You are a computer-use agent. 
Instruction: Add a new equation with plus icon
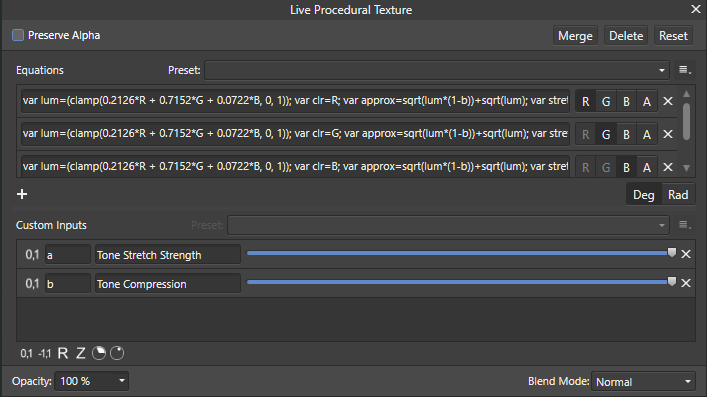(22, 194)
